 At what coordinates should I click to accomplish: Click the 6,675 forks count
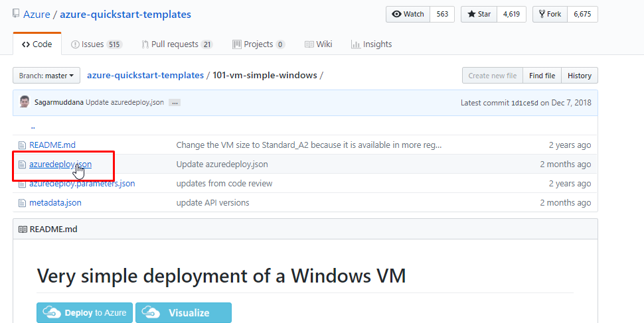coord(582,14)
